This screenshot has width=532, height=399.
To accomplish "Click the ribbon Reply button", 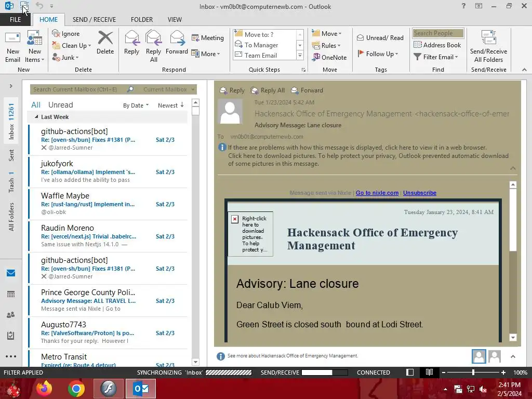I will tap(131, 43).
